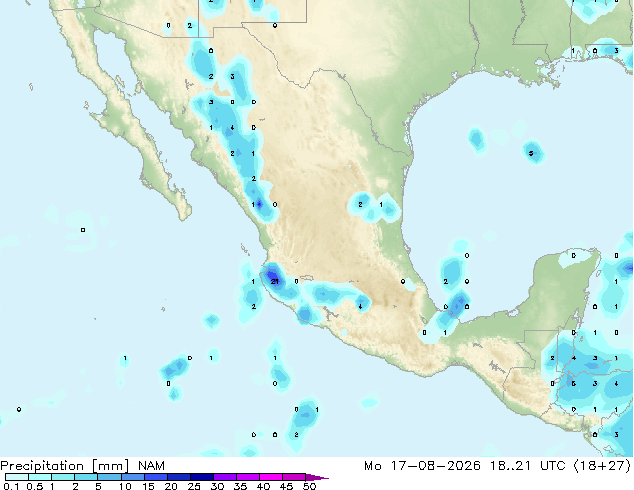Click the legend arrow beyond 50 mm

click(x=317, y=477)
